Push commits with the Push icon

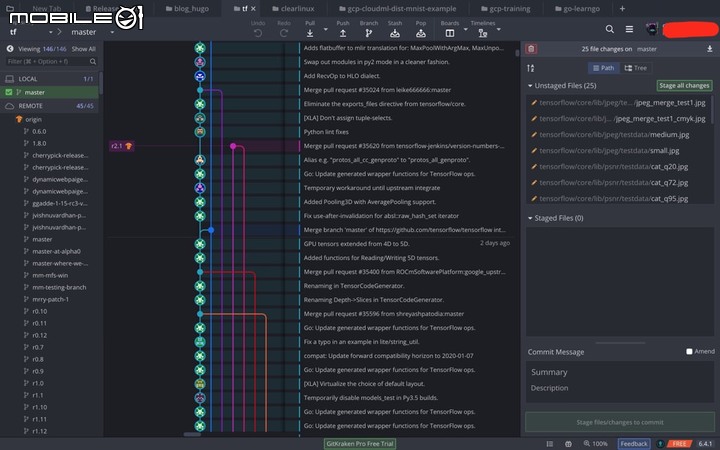[x=343, y=33]
